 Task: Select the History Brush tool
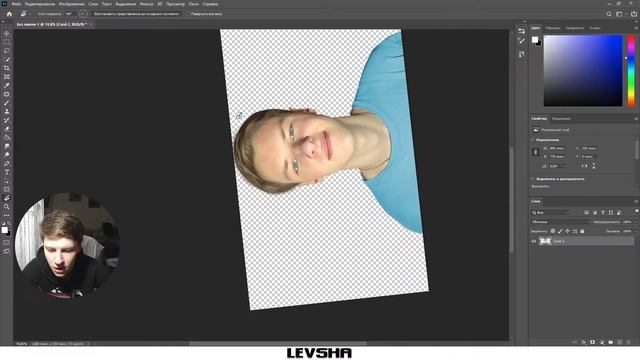coord(7,120)
